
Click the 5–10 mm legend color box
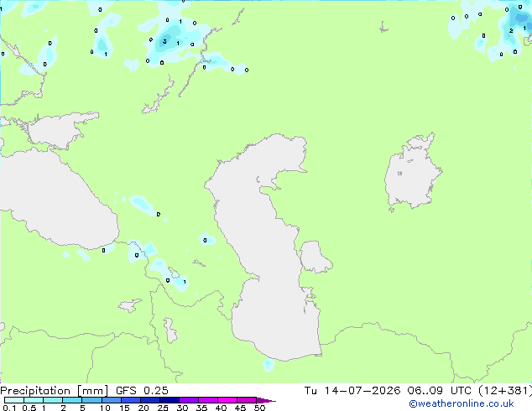pos(91,400)
